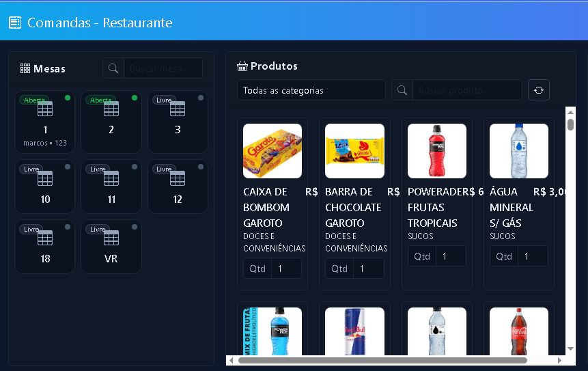Select free table 10
The image size is (588, 371).
pyautogui.click(x=45, y=187)
